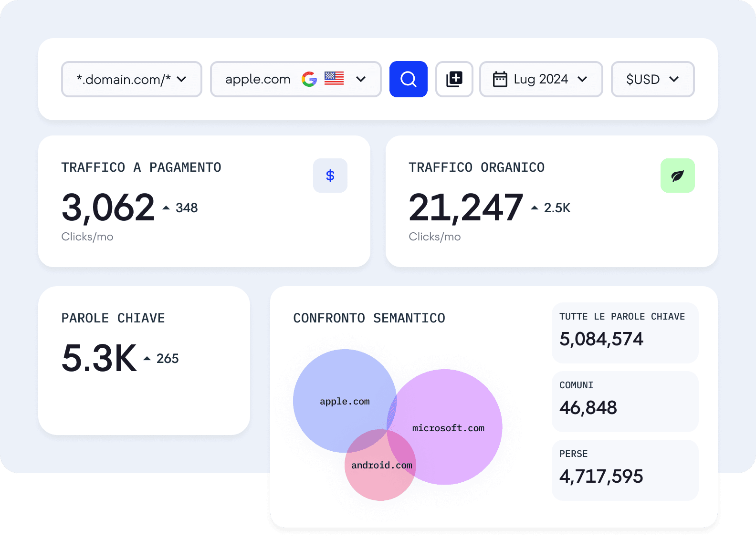756x539 pixels.
Task: Click the 3,062 paid clicks value
Action: pyautogui.click(x=108, y=208)
